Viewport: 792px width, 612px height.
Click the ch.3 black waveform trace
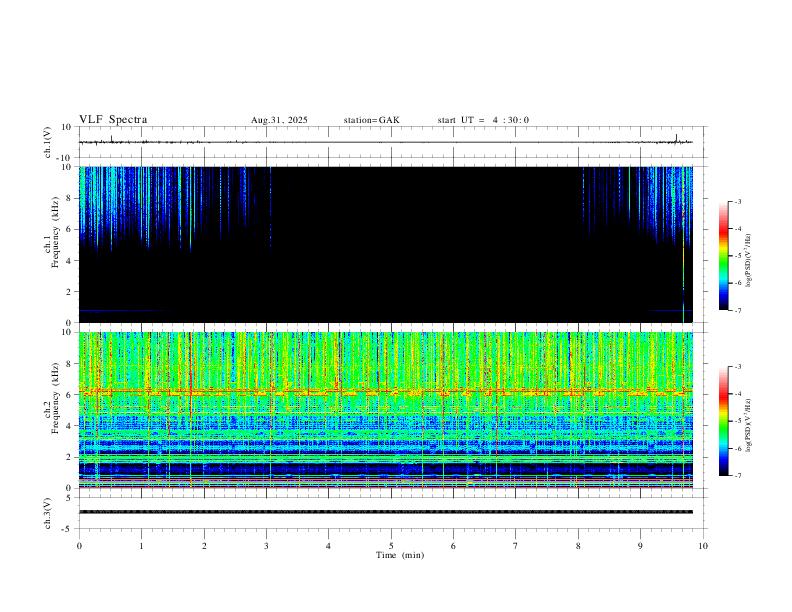[385, 512]
